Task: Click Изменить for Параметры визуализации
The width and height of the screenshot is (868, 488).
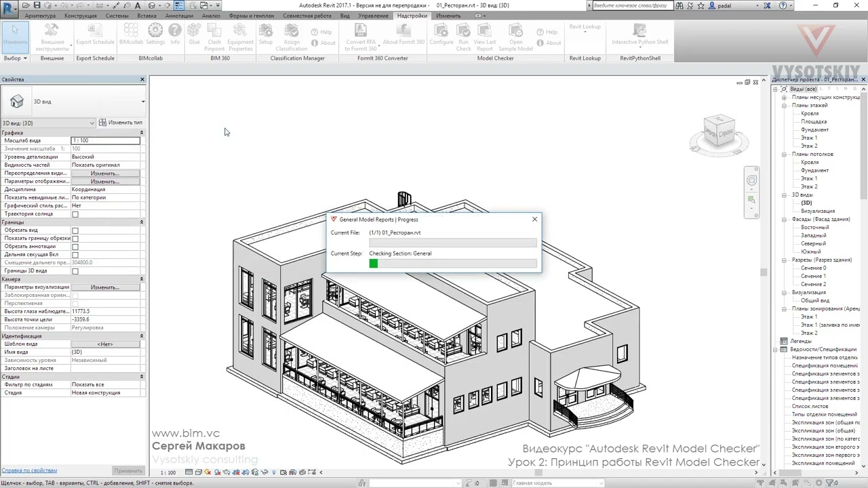Action: pyautogui.click(x=105, y=287)
